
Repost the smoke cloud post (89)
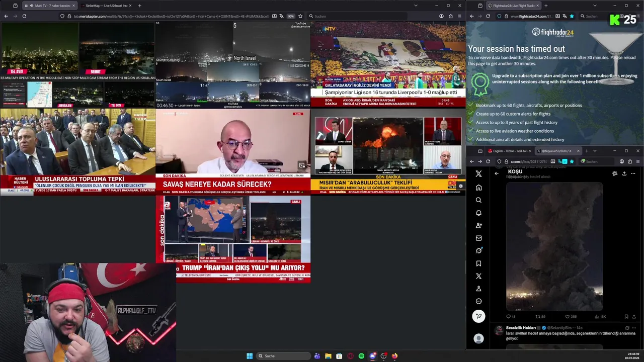540,317
